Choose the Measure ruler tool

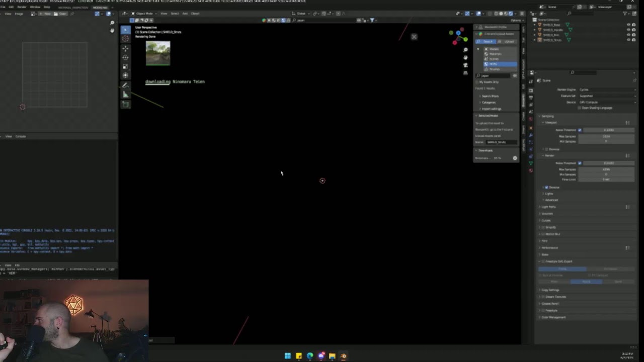coord(125,95)
